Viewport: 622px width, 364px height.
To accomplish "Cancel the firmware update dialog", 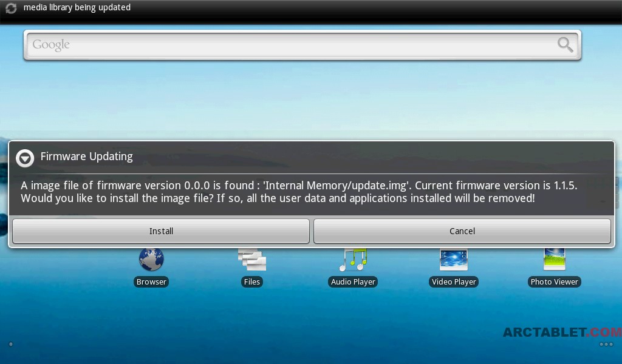I will [x=462, y=231].
